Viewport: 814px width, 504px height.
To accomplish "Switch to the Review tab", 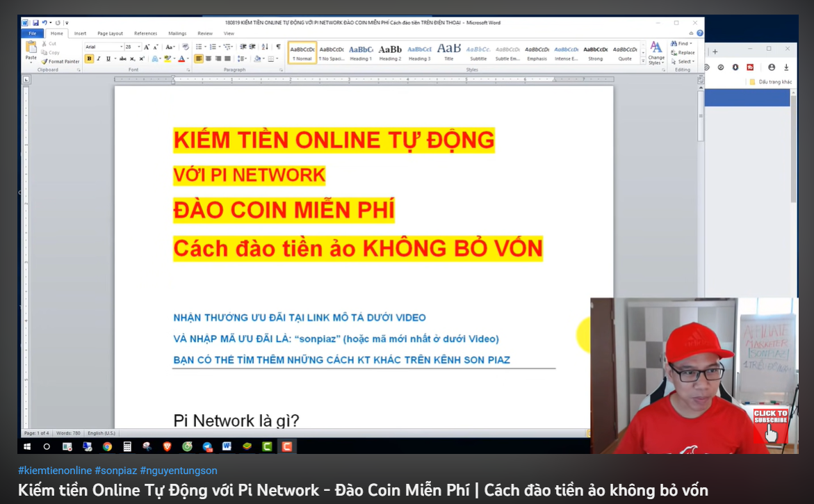I will (205, 33).
